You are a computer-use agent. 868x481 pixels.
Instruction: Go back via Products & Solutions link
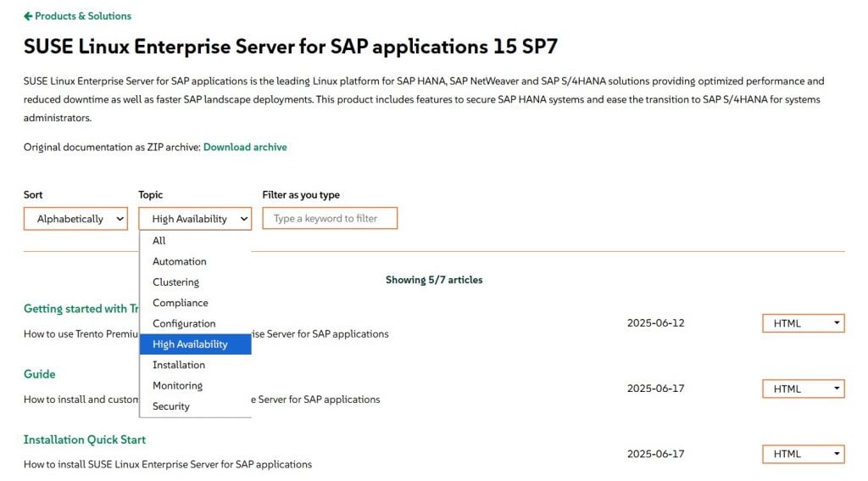77,16
